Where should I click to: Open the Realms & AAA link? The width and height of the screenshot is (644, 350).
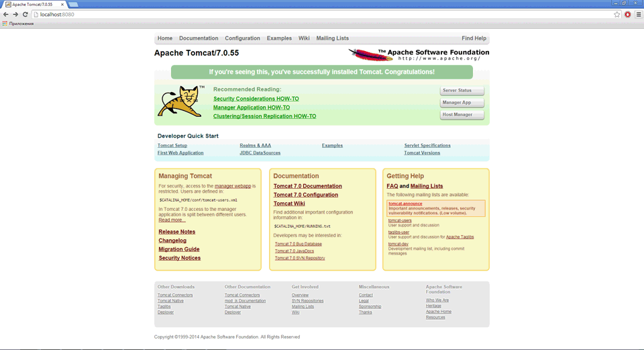click(x=256, y=146)
